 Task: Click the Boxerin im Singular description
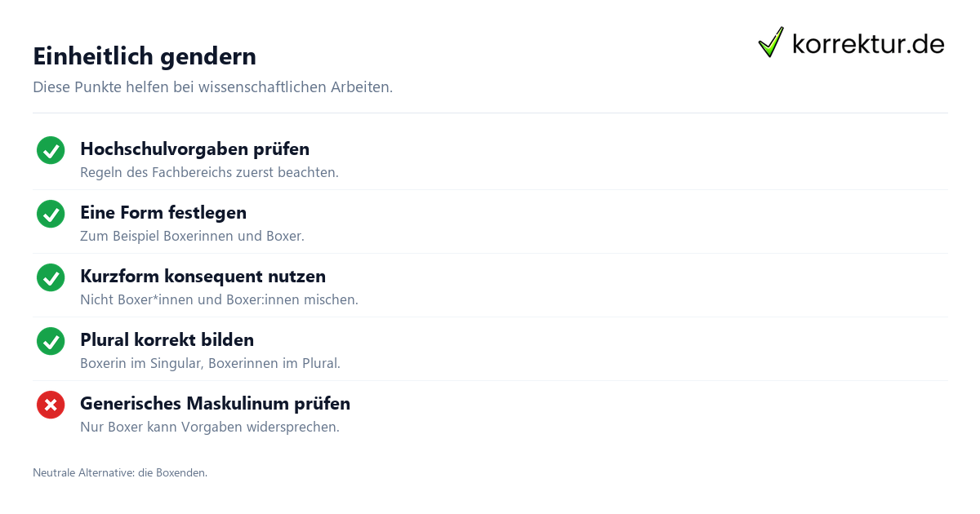coord(210,364)
